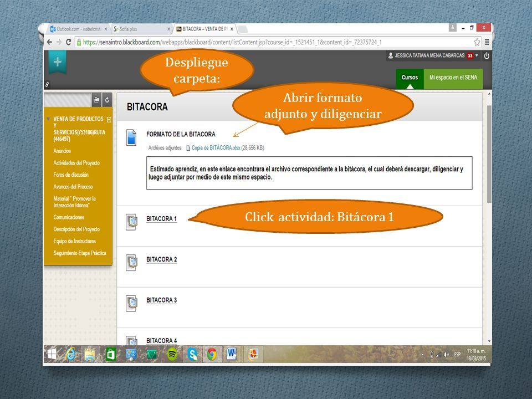Open the Comunicaciones sidebar link
The image size is (532, 399).
pos(69,217)
